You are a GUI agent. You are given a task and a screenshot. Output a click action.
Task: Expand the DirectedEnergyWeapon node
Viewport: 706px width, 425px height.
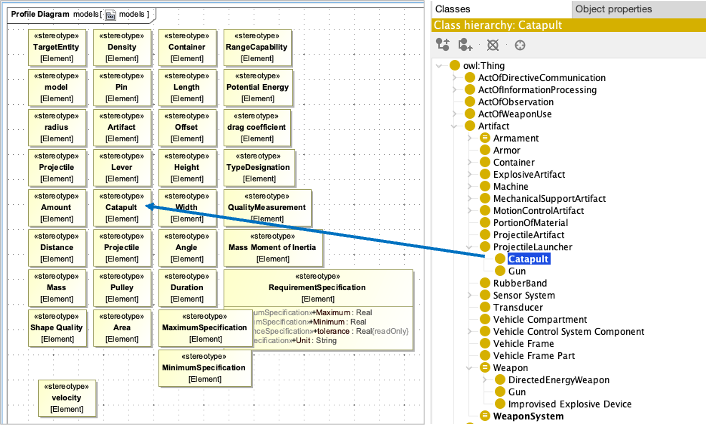click(x=484, y=380)
